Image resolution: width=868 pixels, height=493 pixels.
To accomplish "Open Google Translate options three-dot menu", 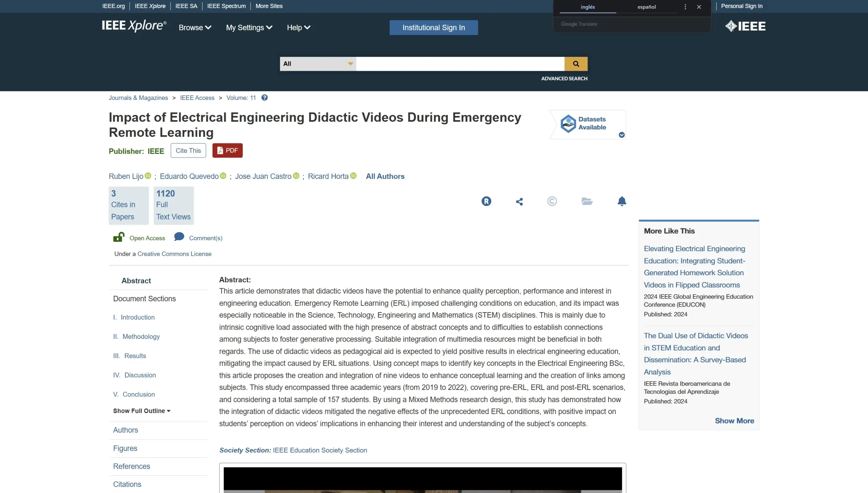I will (685, 7).
